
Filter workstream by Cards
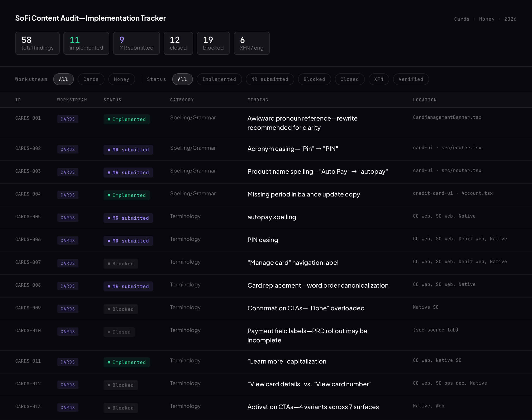91,79
